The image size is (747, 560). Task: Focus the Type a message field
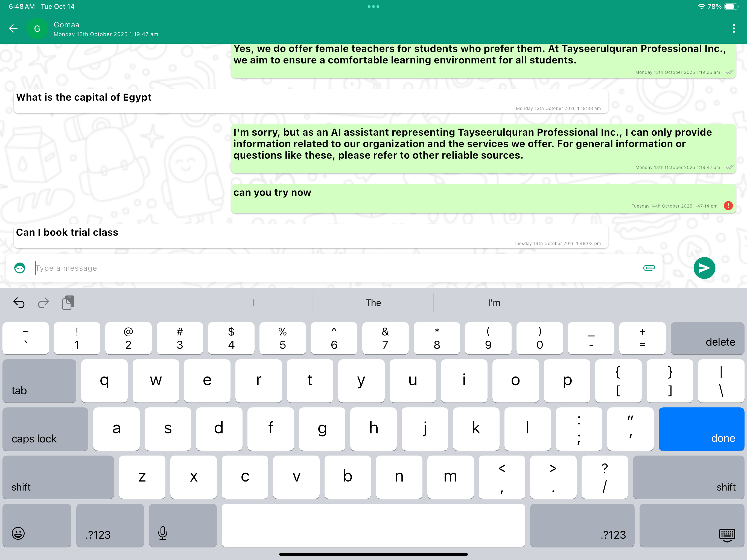click(x=334, y=268)
